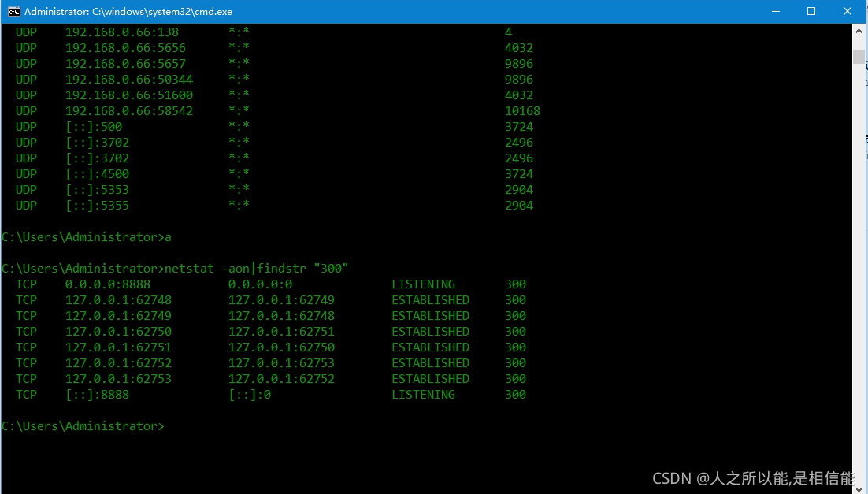Minimize the Administrator cmd.exe window
This screenshot has width=868, height=494.
(776, 12)
